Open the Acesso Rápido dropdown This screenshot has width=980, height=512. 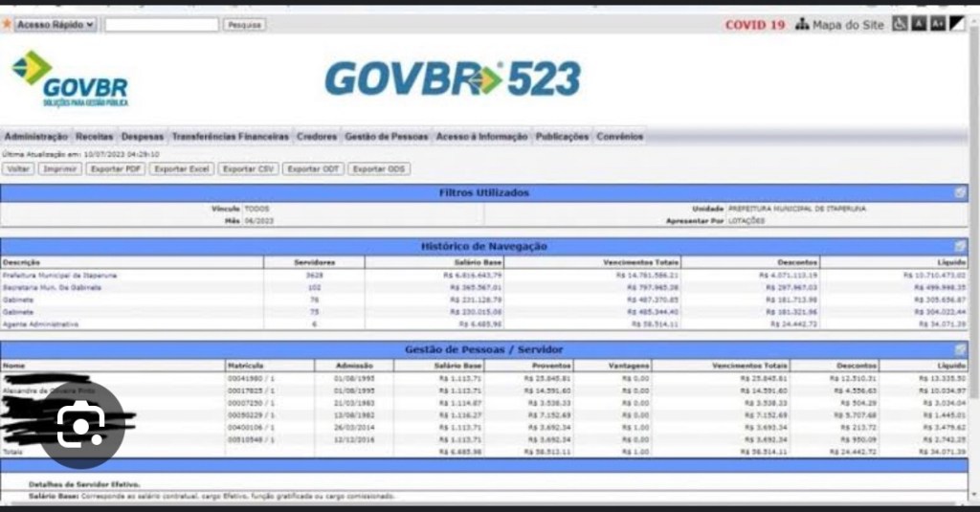pos(56,25)
